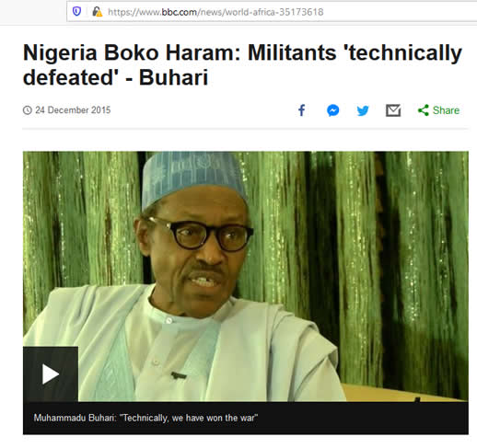Share the article on Facebook
This screenshot has height=448, width=477.
tap(302, 110)
